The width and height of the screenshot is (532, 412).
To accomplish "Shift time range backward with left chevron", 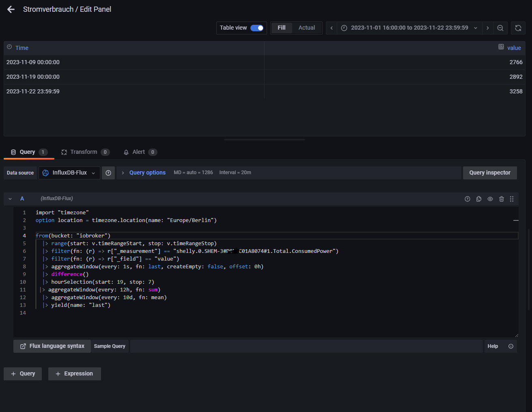I will pos(332,28).
